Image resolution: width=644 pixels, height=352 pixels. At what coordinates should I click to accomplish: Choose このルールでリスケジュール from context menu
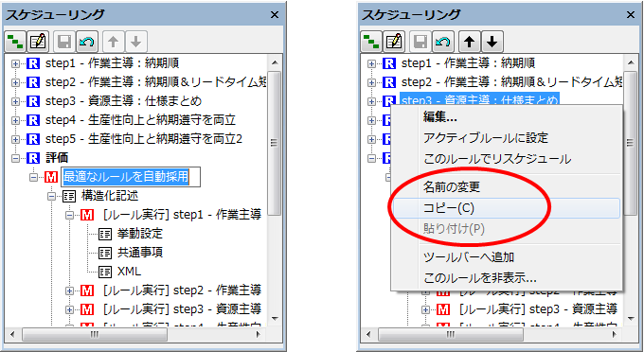tap(497, 159)
